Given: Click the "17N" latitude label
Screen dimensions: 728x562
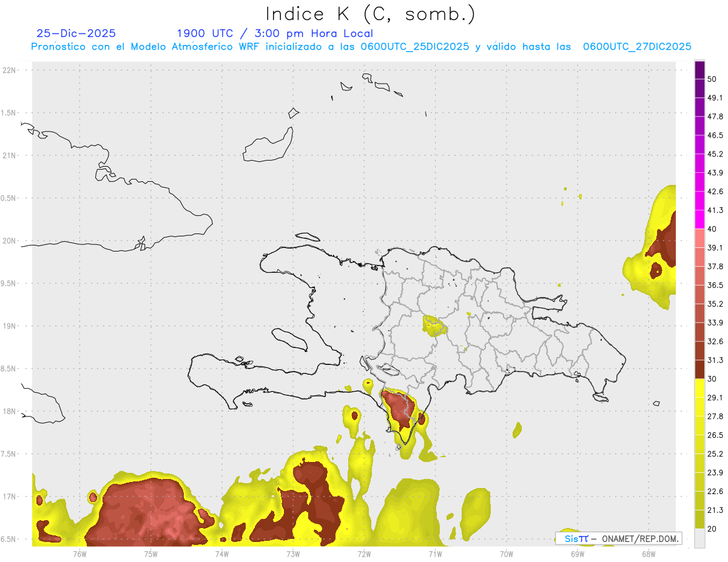Looking at the screenshot, I should click(x=10, y=497).
